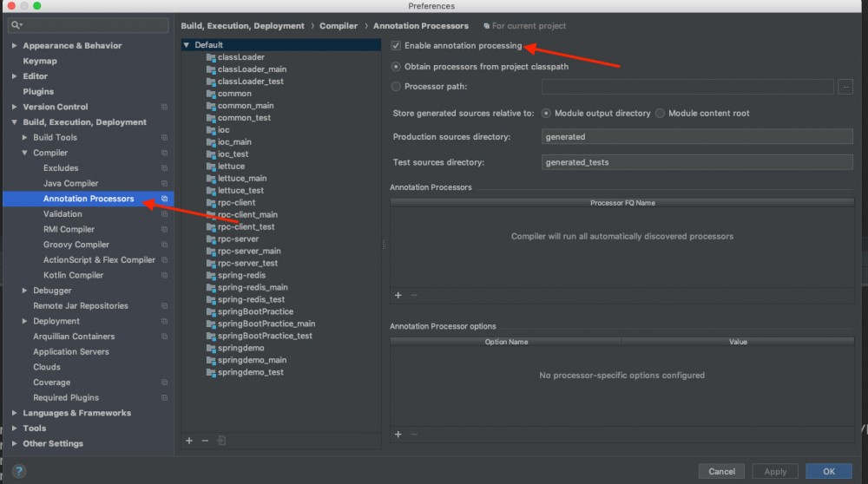Click the Cancel button
Screen dimensions: 868x484
(721, 471)
